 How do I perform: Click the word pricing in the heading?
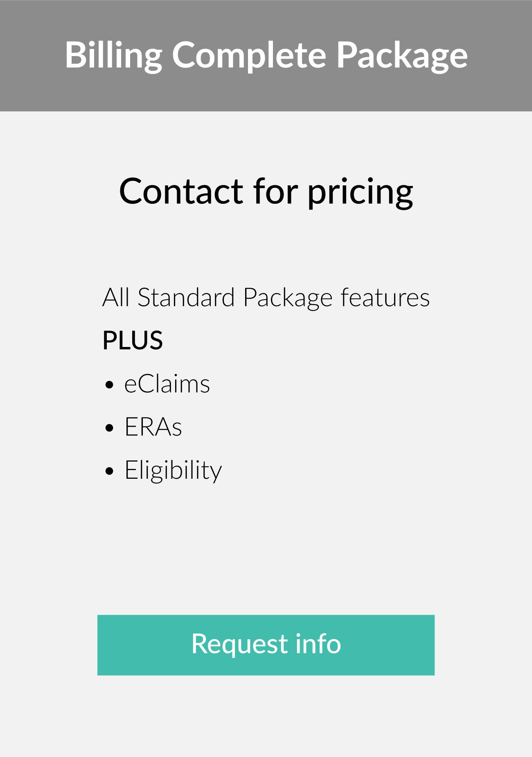360,192
